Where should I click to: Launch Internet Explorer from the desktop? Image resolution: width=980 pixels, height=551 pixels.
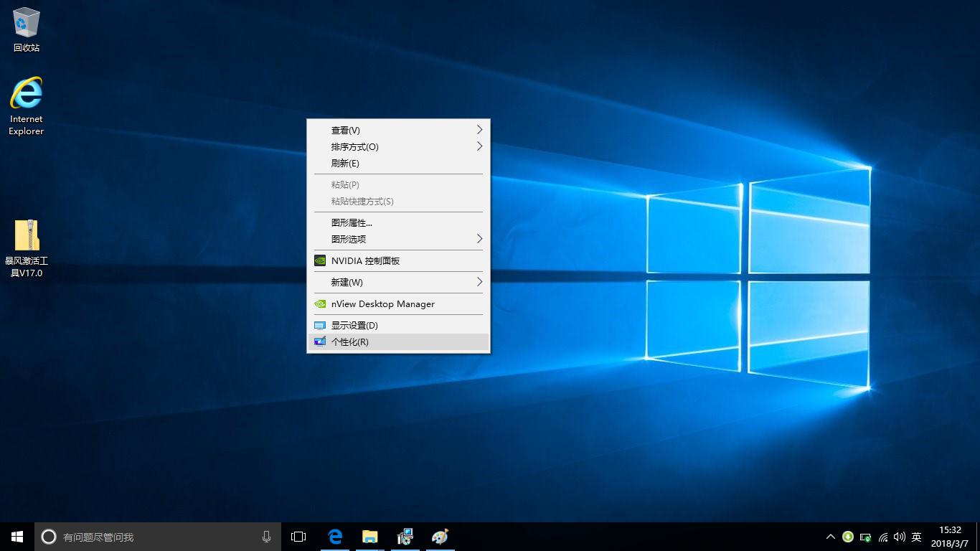tap(25, 93)
